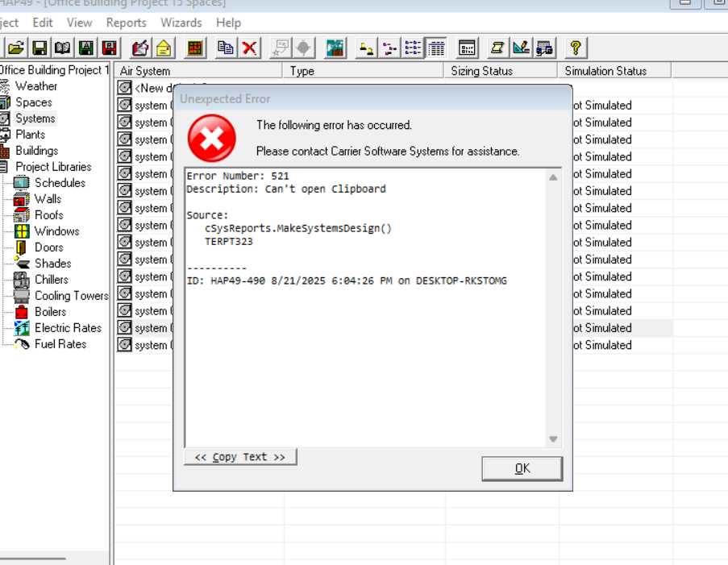The height and width of the screenshot is (565, 728).
Task: Click the Chillers library icon
Action: click(21, 280)
